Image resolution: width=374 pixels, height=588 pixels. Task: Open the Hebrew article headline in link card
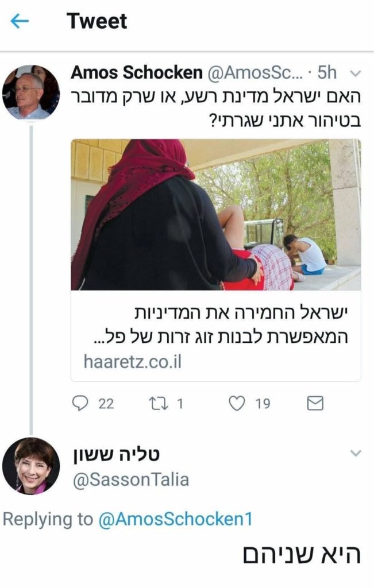221,324
